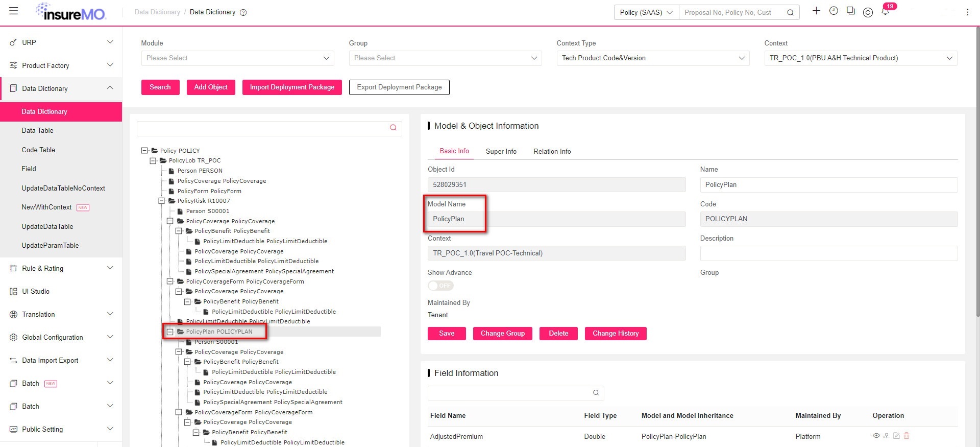The image size is (980, 447).
Task: Click the Import Deployment Package button
Action: pos(292,87)
